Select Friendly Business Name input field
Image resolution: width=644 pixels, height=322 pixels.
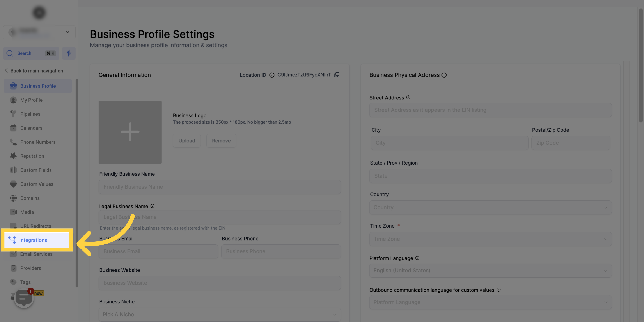219,186
